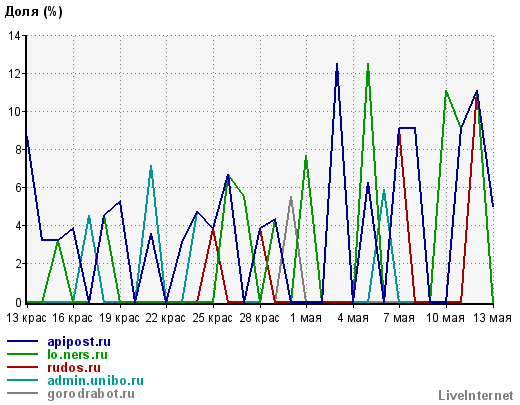This screenshot has height=405, width=520.
Task: Select the 22 крас date label
Action: pos(166,318)
